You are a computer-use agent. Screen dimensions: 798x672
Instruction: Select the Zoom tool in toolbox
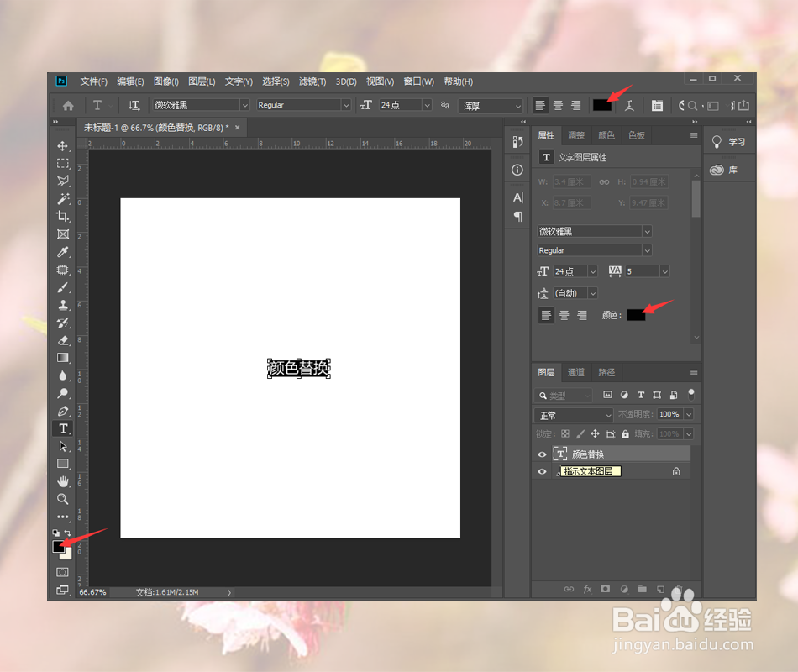click(x=63, y=499)
